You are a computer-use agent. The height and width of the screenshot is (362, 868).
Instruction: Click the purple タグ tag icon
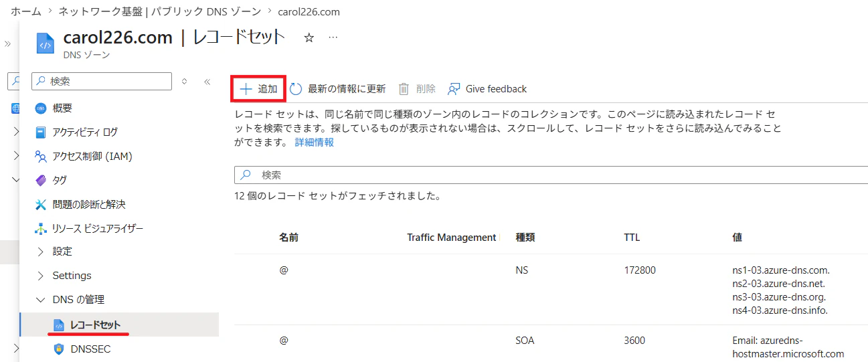click(x=41, y=181)
